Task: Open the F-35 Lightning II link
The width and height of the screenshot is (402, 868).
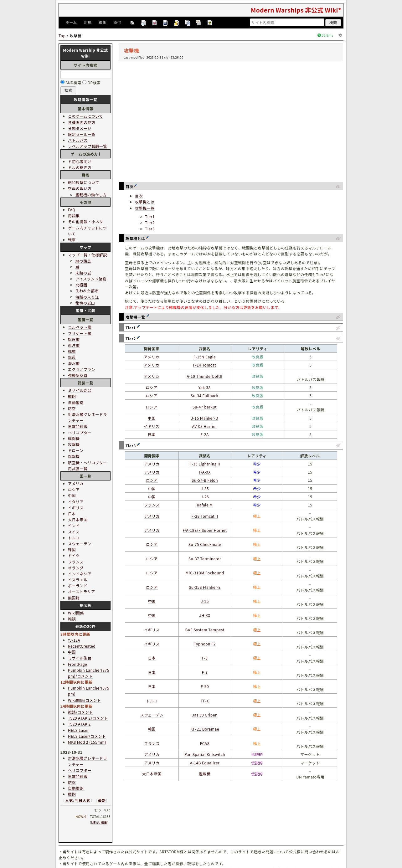Action: pos(204,464)
